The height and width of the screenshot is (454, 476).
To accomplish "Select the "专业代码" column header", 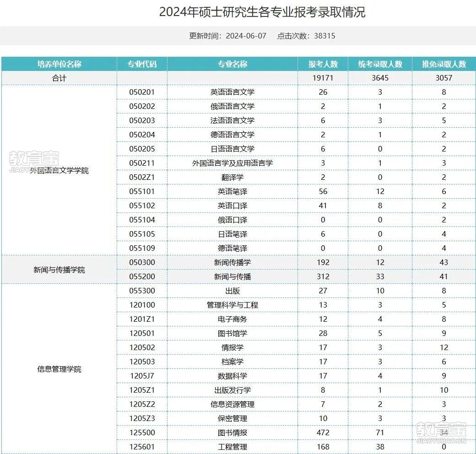I will point(142,64).
